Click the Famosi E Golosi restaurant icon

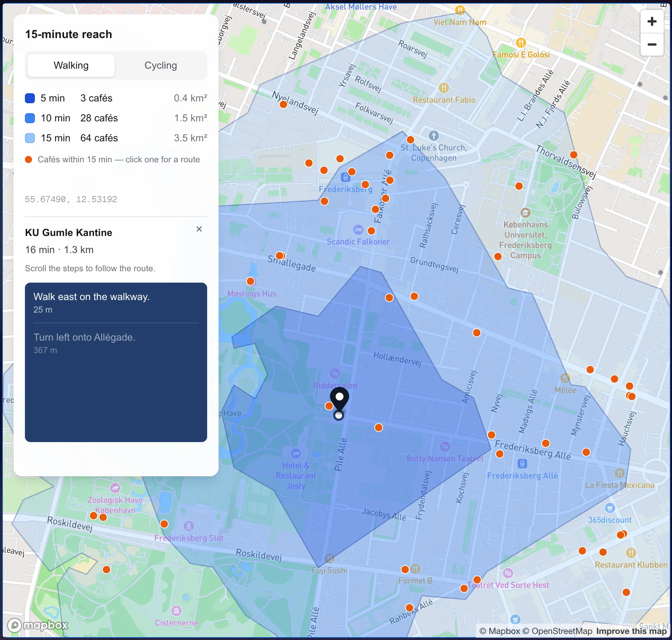coord(521,43)
